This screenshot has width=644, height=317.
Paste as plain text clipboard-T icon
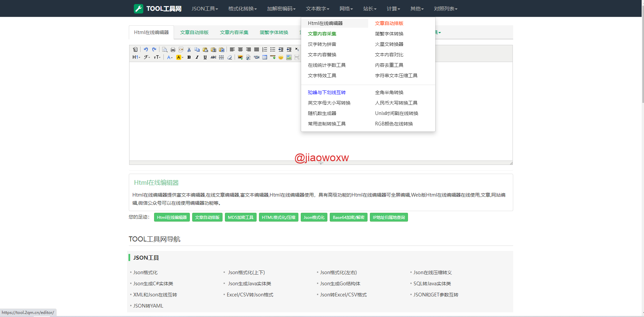point(213,50)
